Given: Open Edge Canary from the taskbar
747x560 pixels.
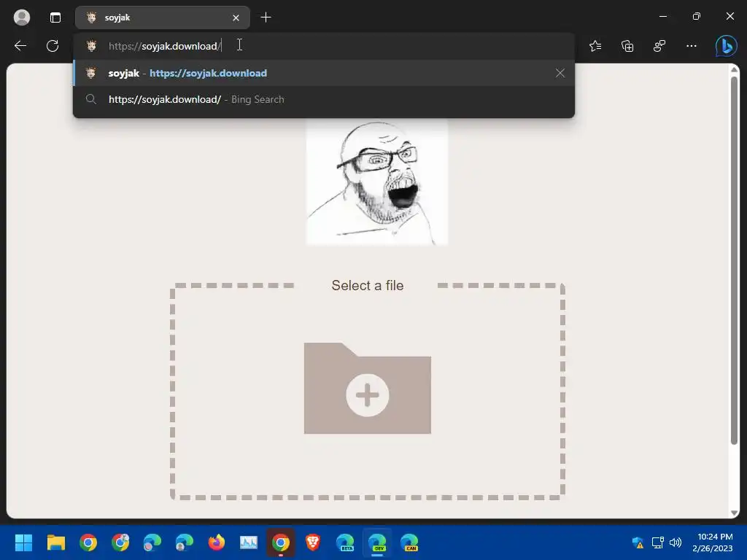Looking at the screenshot, I should coord(409,542).
